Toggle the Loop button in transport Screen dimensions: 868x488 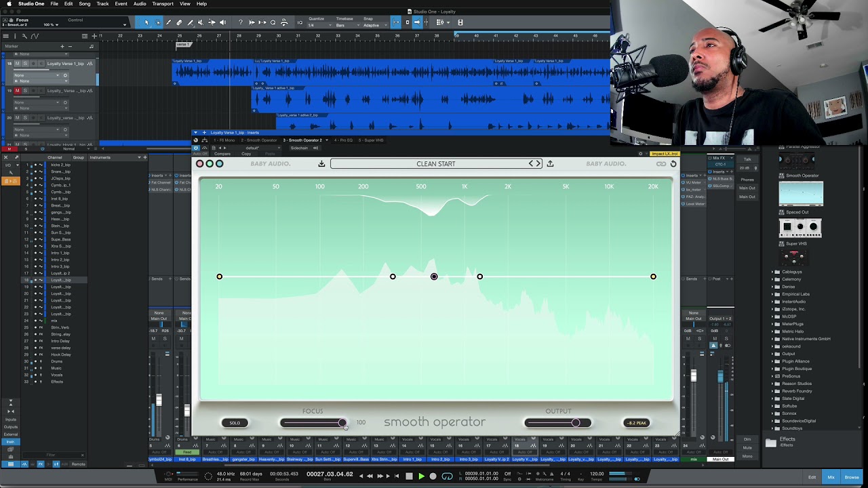[x=448, y=476]
